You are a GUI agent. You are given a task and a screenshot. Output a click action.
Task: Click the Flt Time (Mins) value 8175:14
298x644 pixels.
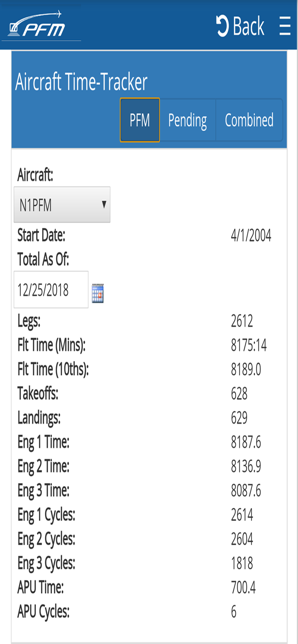[x=249, y=345]
